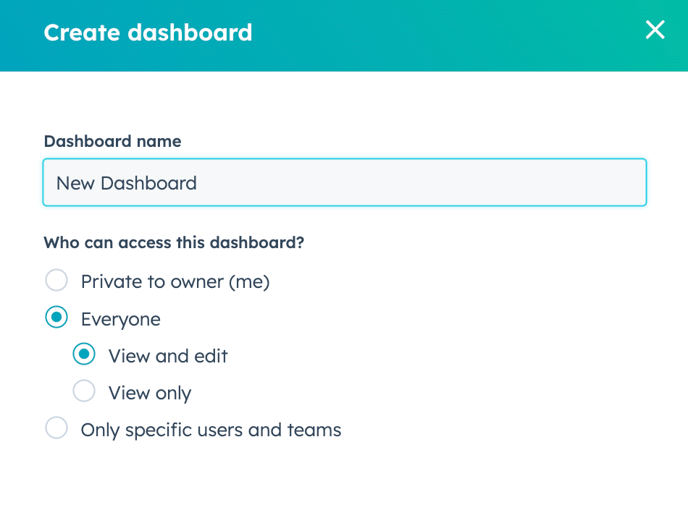
Task: Click the 'Private to owner (me)' label text
Action: click(175, 282)
